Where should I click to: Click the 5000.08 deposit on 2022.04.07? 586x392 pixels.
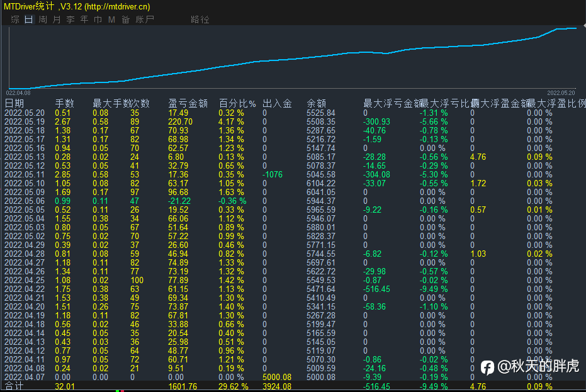point(277,378)
